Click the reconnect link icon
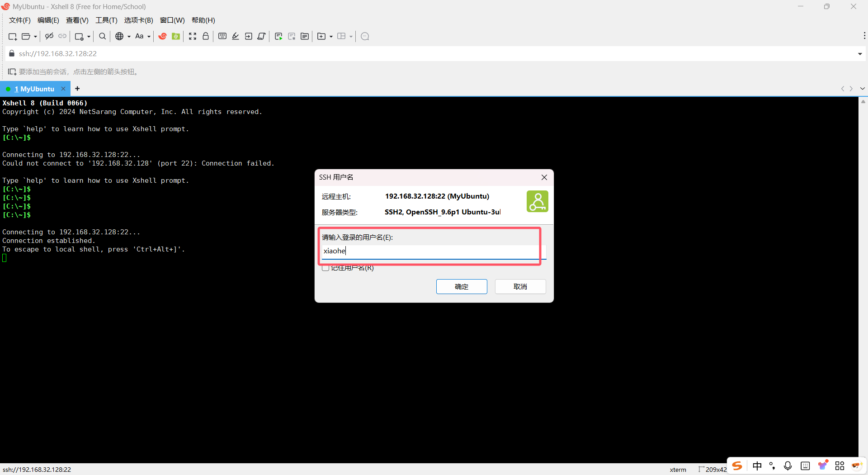 pyautogui.click(x=62, y=36)
